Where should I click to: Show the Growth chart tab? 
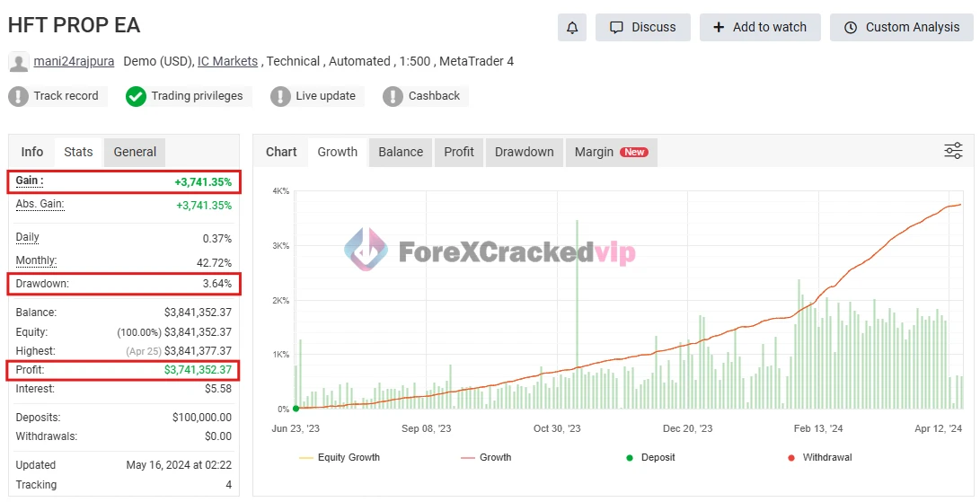click(338, 152)
